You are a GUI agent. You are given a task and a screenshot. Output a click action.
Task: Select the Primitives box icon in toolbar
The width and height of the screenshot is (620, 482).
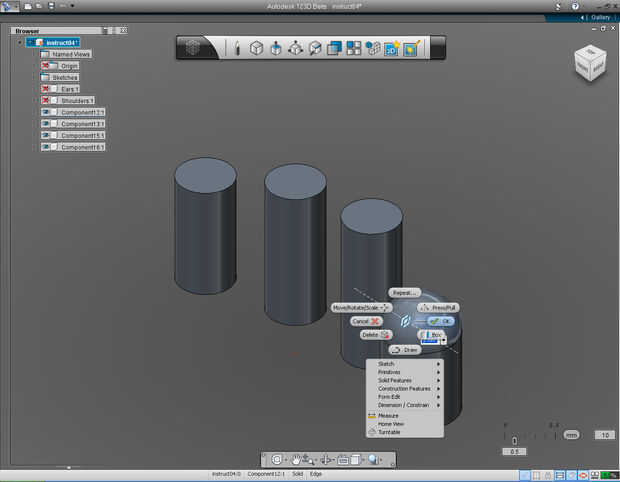pyautogui.click(x=256, y=48)
